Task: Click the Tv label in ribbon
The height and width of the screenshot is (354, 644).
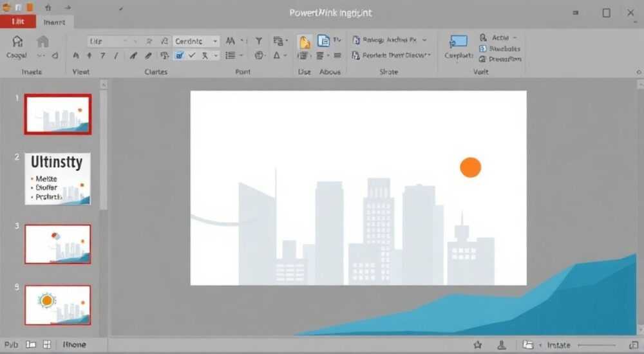Action: coord(337,40)
